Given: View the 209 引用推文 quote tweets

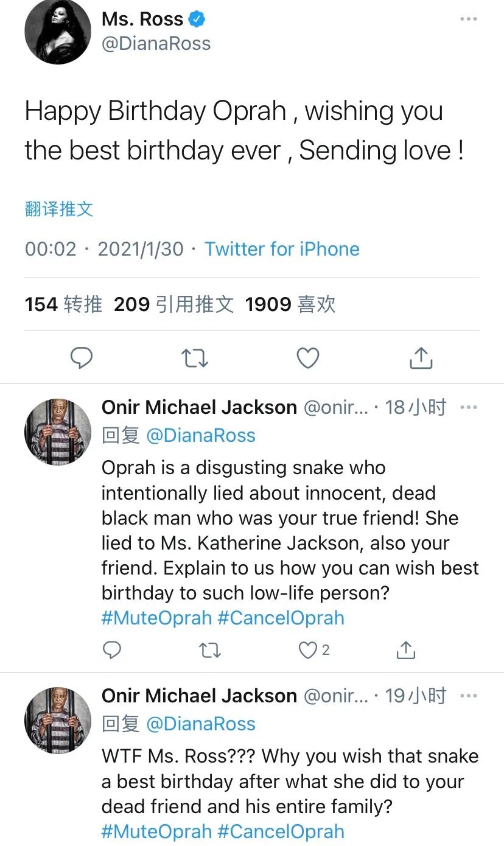Looking at the screenshot, I should (x=173, y=304).
